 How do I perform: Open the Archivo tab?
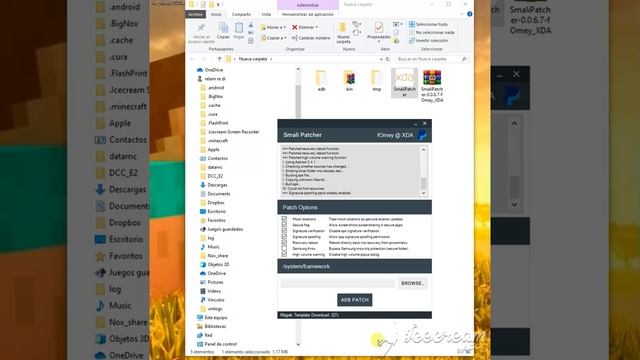[196, 14]
